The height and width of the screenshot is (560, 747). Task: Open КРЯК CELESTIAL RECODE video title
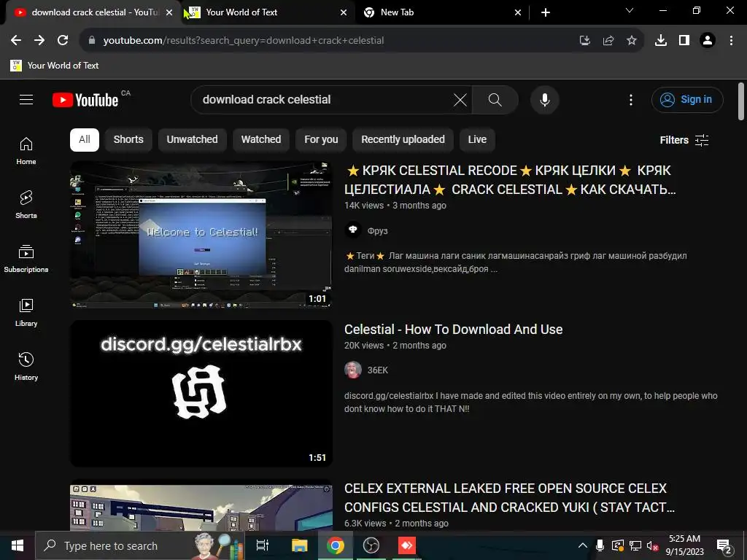pos(510,180)
